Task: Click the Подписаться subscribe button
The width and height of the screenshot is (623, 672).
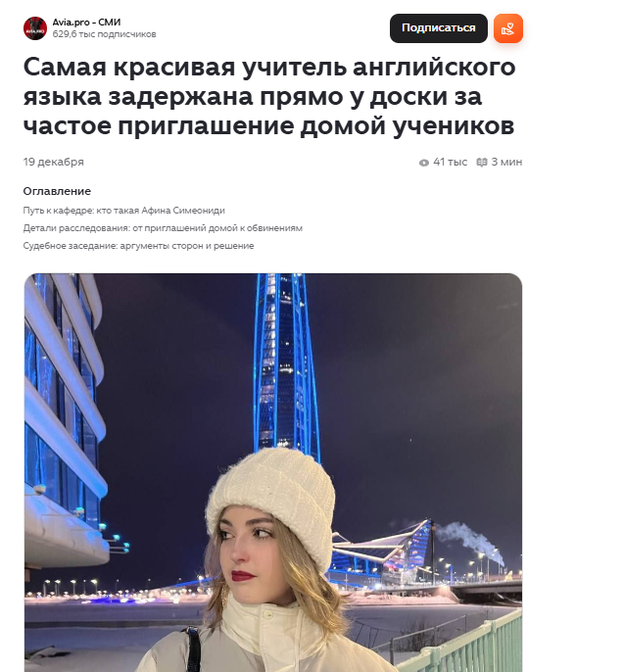Action: [x=438, y=28]
